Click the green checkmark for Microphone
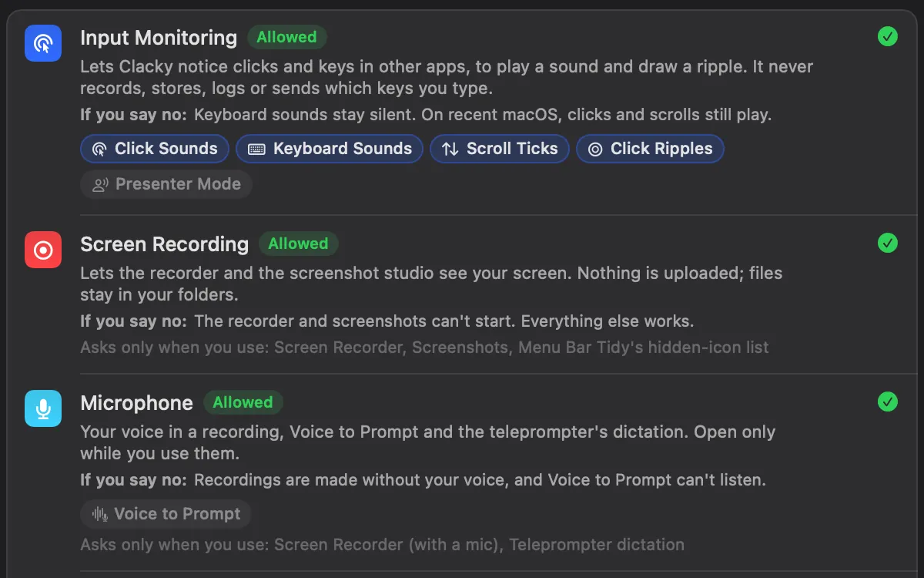This screenshot has width=924, height=578. point(888,402)
